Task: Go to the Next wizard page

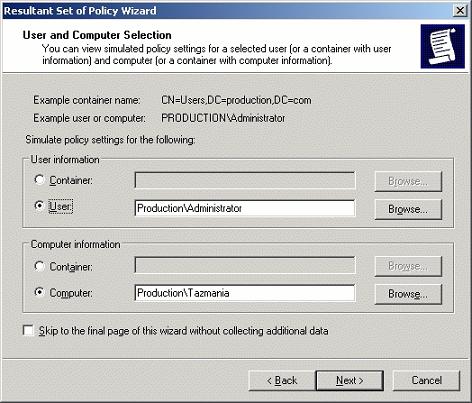Action: point(350,380)
